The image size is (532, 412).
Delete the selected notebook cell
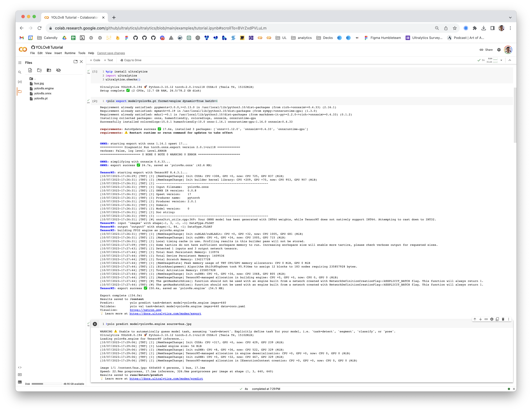503,319
